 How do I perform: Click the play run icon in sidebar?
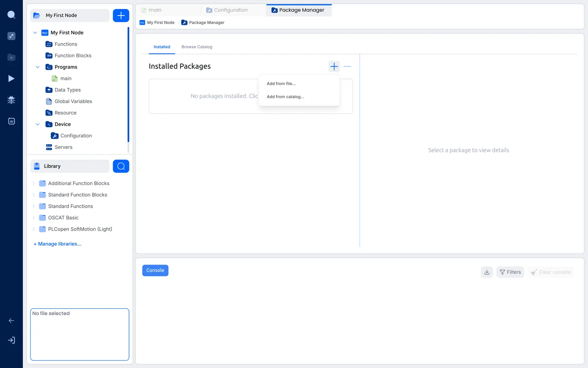tap(11, 79)
